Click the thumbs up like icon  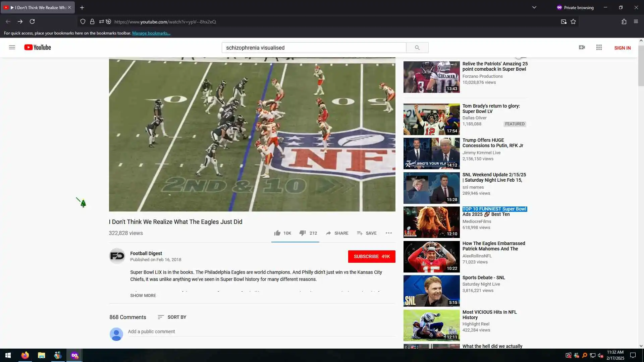[x=277, y=233]
